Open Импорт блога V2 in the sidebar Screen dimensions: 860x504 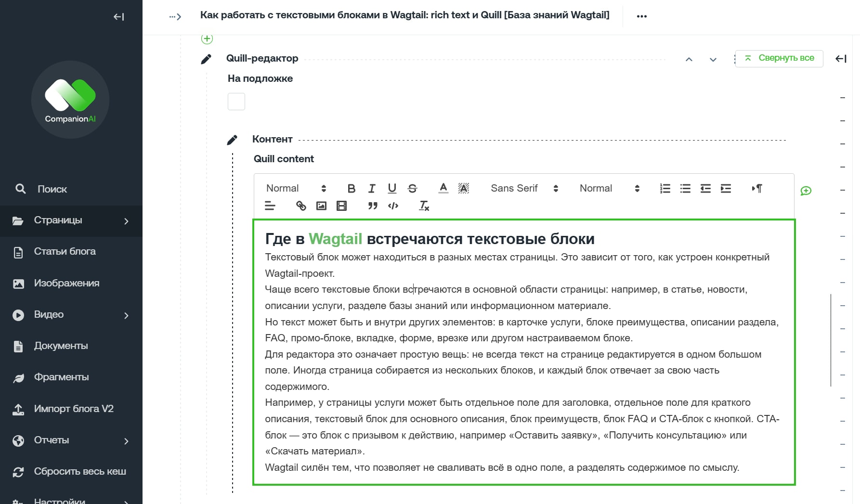(x=71, y=409)
